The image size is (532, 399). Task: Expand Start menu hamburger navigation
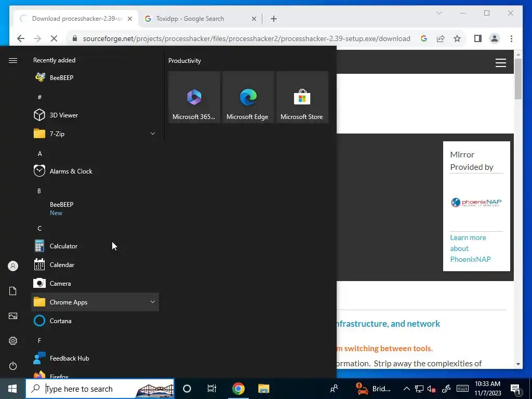click(x=13, y=60)
